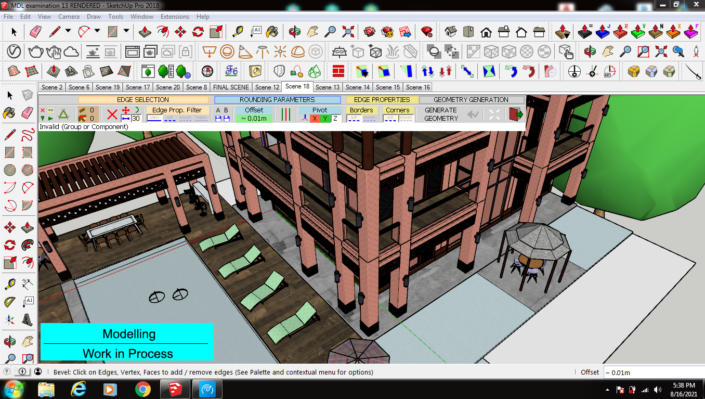
Task: Toggle the X pivot axis button
Action: point(315,119)
